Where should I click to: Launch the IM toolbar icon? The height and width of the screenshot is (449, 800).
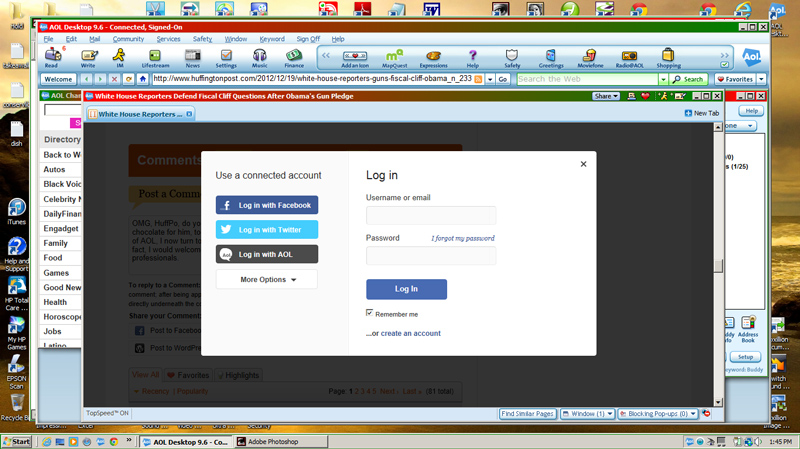pos(119,58)
